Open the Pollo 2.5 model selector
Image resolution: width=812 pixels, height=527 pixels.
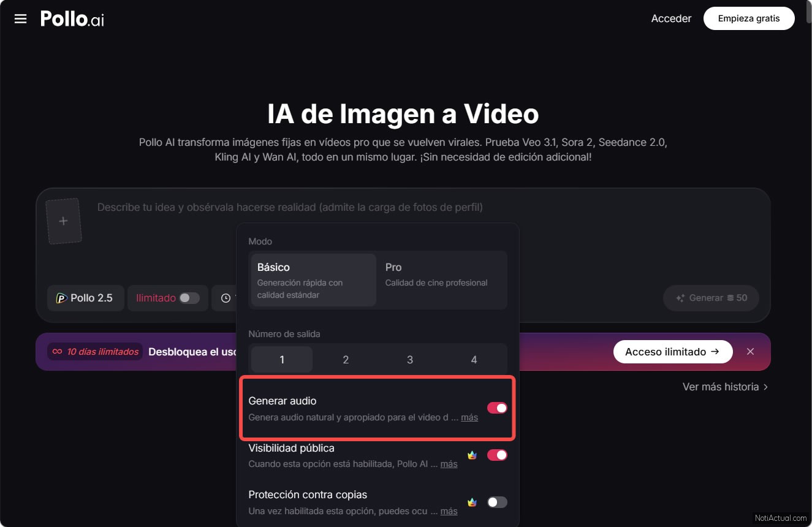86,298
